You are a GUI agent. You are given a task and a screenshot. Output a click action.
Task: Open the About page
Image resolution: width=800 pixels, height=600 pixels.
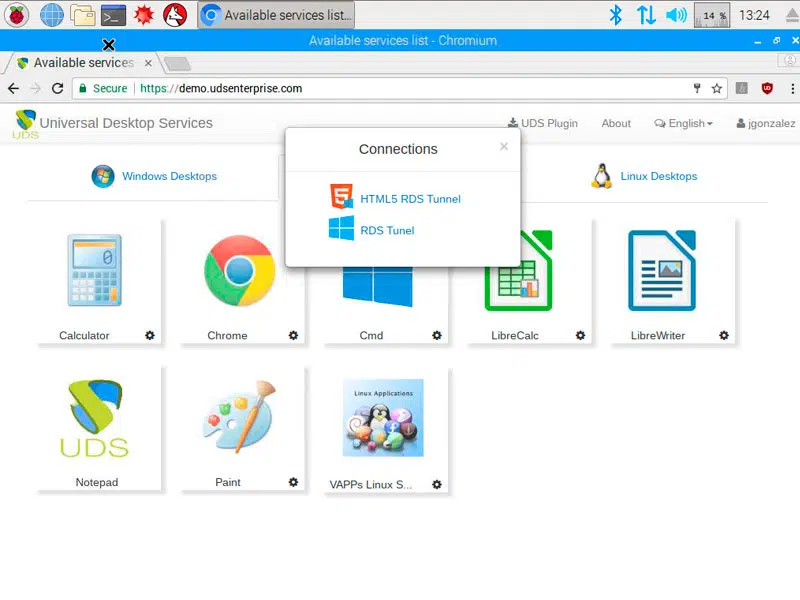pyautogui.click(x=616, y=123)
